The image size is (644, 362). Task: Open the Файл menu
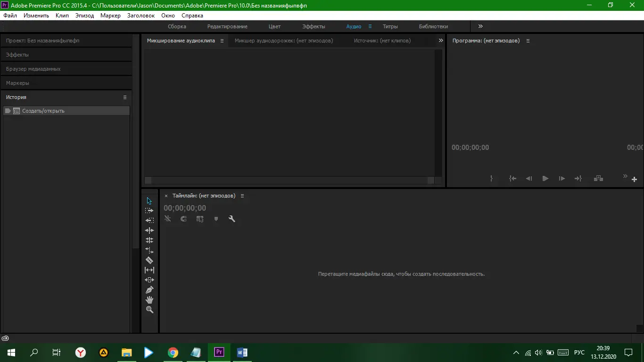(x=10, y=16)
